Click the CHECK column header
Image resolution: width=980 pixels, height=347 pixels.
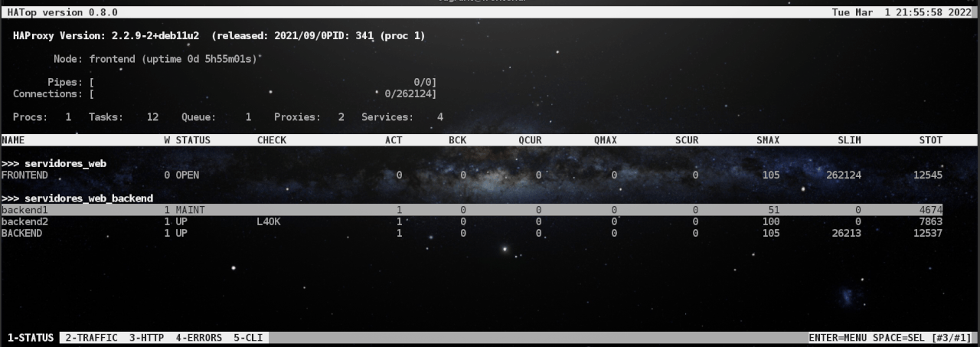coord(272,140)
